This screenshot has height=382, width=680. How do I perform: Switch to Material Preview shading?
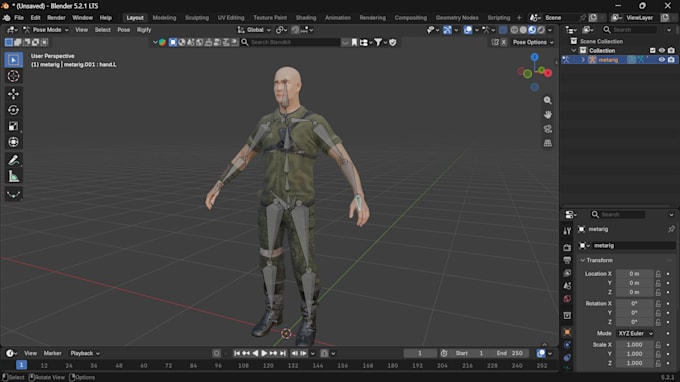(532, 30)
